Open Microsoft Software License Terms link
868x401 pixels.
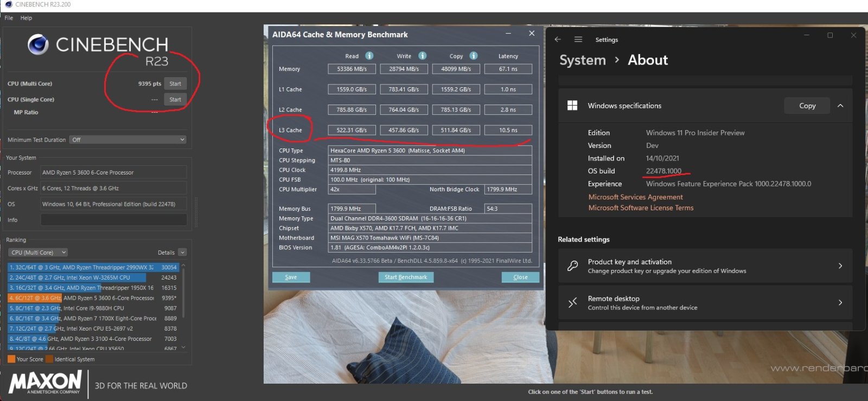[641, 208]
